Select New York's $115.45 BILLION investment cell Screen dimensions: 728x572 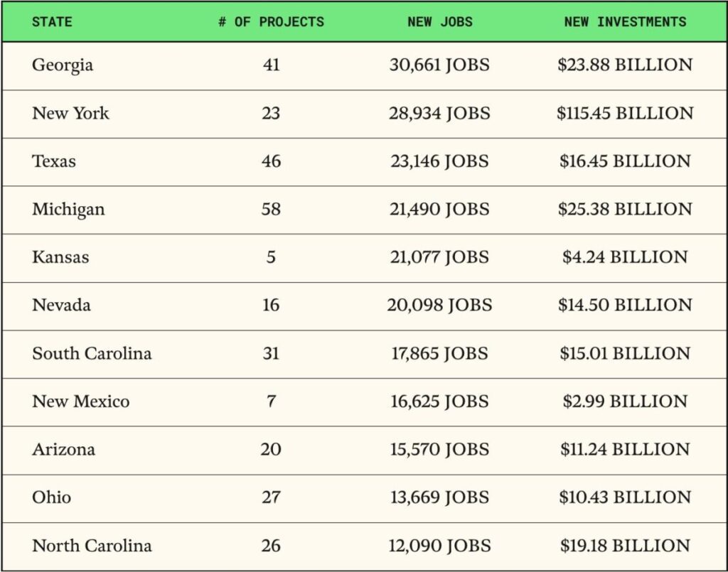pos(625,113)
